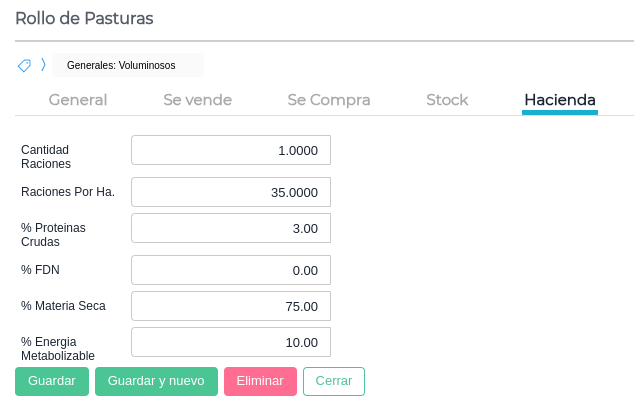The height and width of the screenshot is (408, 634).
Task: Close the form with Cerrar button
Action: [334, 381]
